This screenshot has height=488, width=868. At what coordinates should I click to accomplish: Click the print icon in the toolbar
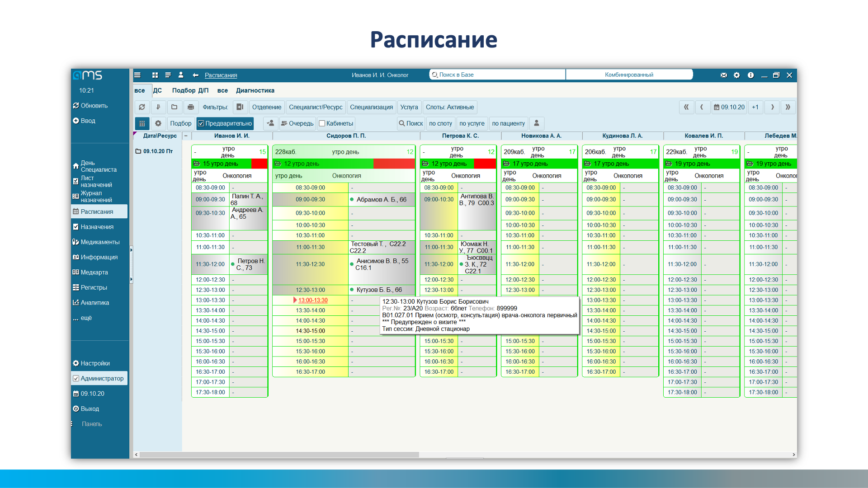pyautogui.click(x=191, y=107)
